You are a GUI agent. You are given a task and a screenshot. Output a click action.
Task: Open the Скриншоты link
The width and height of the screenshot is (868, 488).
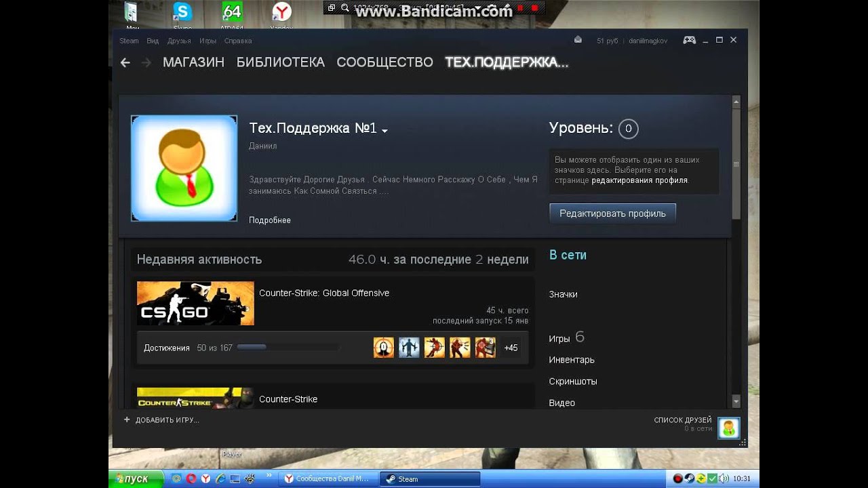(573, 382)
